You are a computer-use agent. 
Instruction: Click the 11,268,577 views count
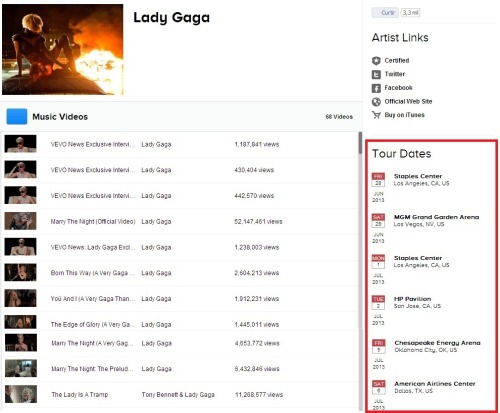click(x=259, y=395)
